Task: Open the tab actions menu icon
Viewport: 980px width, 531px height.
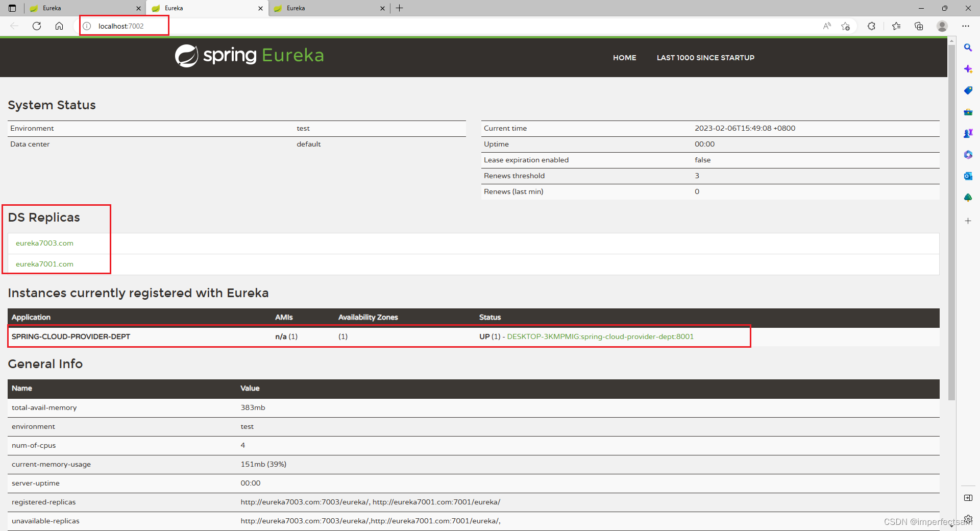Action: coord(12,8)
